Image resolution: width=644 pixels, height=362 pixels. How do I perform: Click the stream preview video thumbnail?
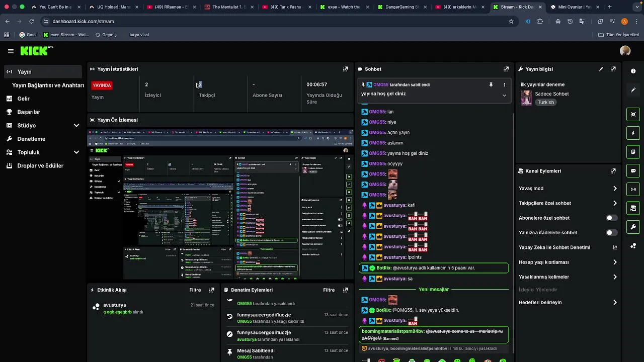220,205
